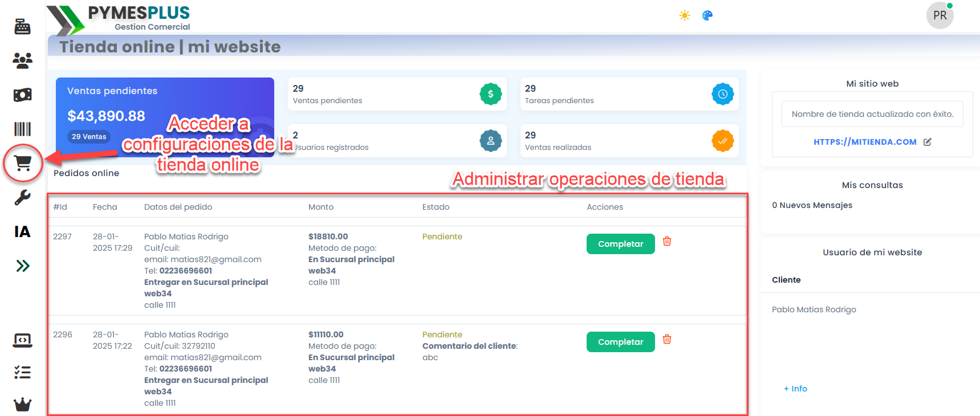
Task: Click the #Id column header
Action: click(60, 207)
